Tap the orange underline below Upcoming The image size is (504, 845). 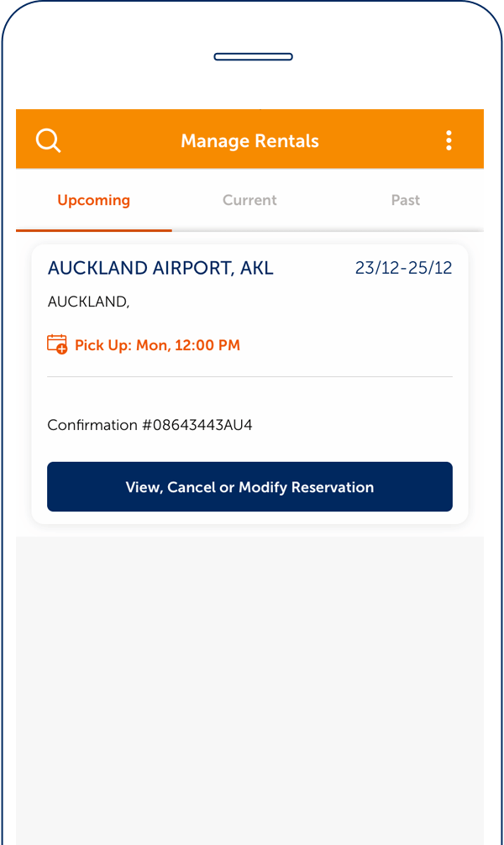(93, 229)
